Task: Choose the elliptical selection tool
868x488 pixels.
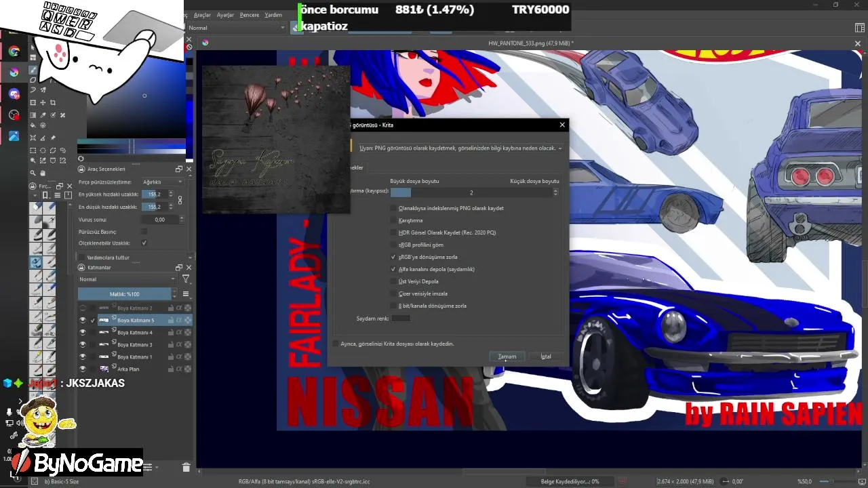Action: coord(43,150)
